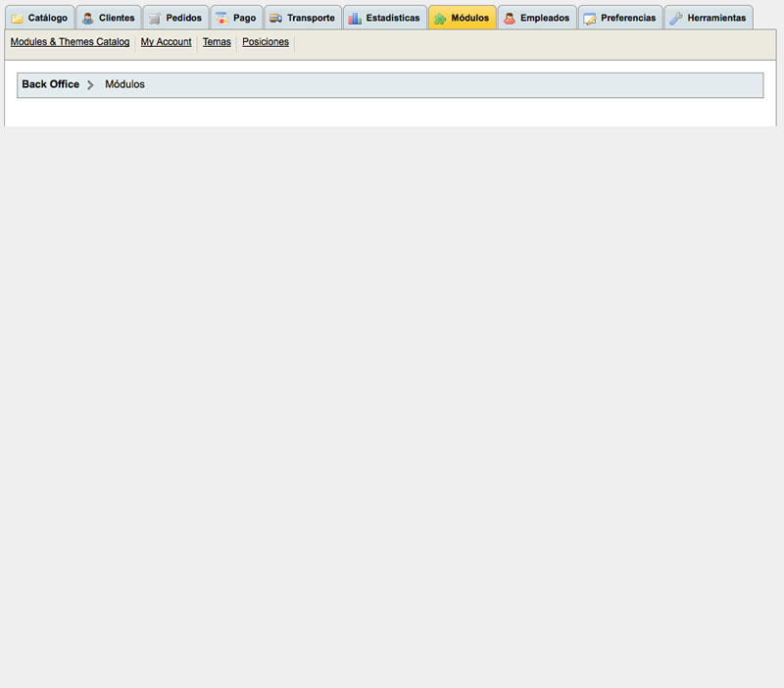Image resolution: width=784 pixels, height=688 pixels.
Task: Click the green puzzle piece Módulos icon
Action: [x=440, y=19]
